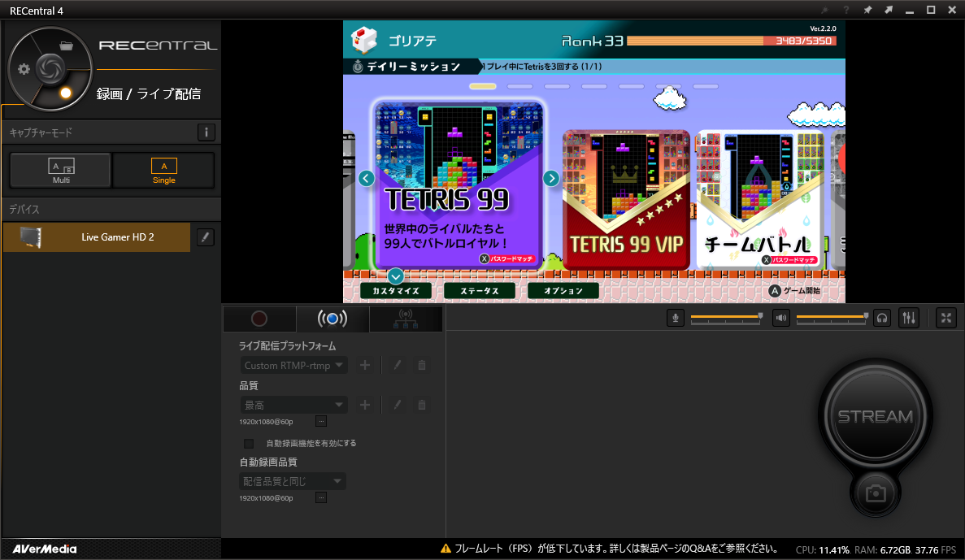965x560 pixels.
Task: Delete the selected streaming platform
Action: pyautogui.click(x=422, y=366)
